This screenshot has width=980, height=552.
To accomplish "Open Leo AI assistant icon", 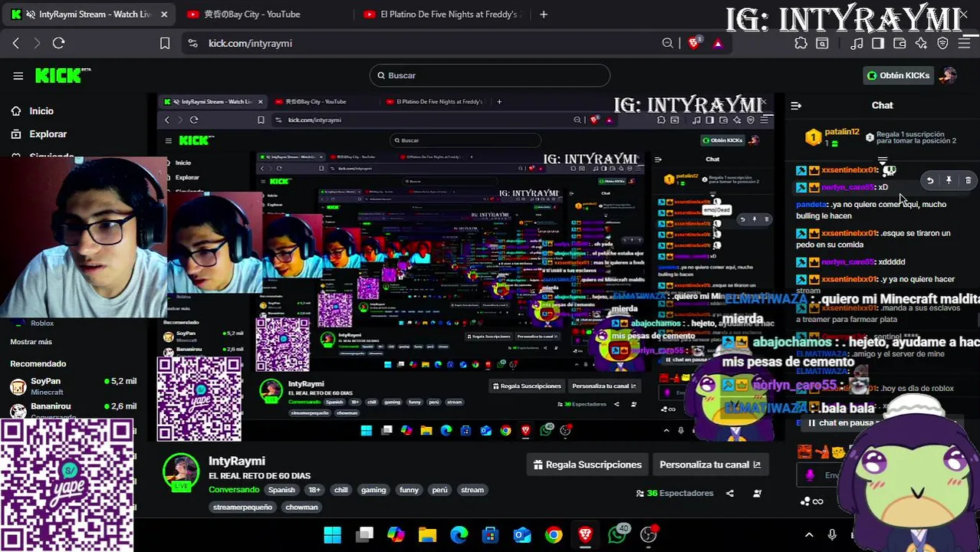I will point(921,44).
